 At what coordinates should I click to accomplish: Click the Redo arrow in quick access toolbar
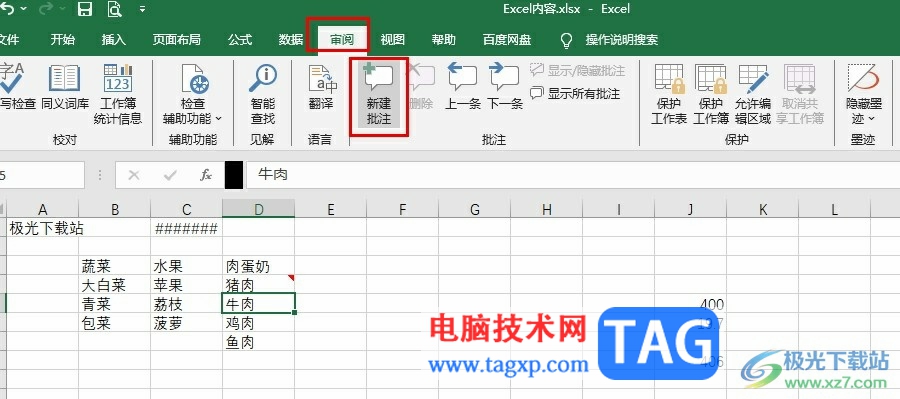point(45,9)
